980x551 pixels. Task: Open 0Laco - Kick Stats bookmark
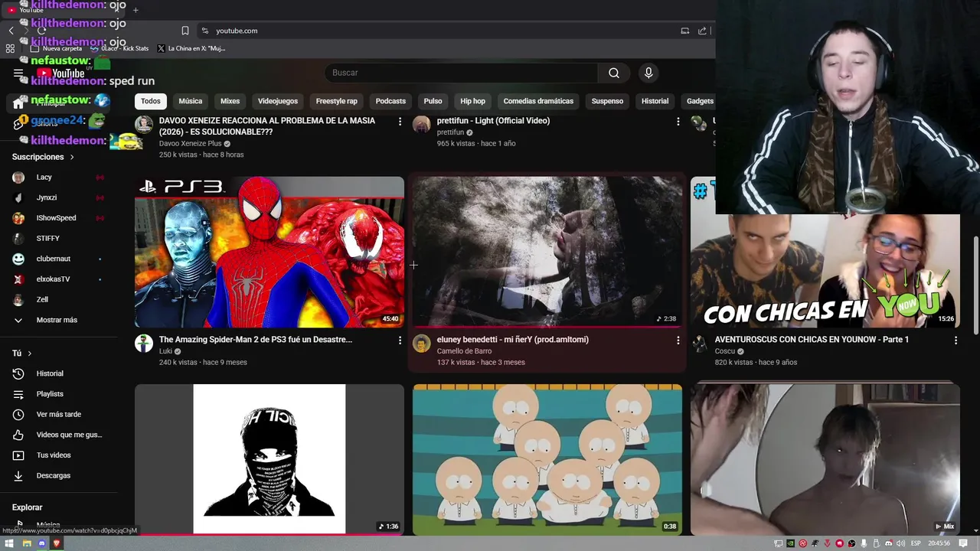(x=120, y=48)
